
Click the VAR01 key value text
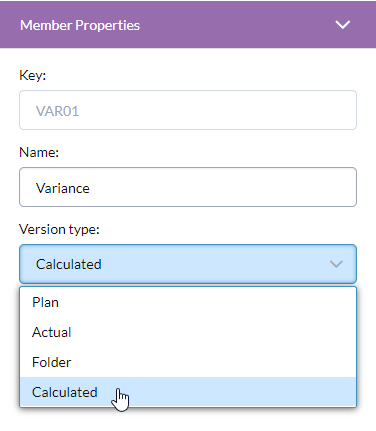(57, 111)
